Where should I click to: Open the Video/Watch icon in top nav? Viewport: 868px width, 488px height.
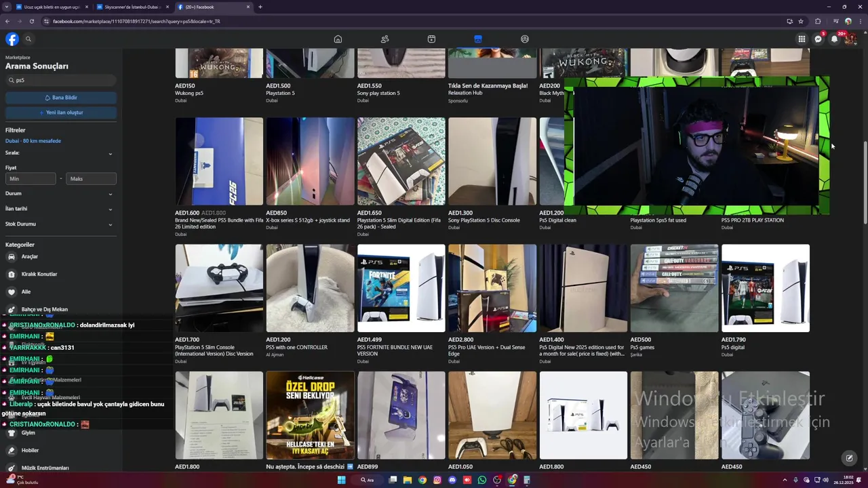431,39
